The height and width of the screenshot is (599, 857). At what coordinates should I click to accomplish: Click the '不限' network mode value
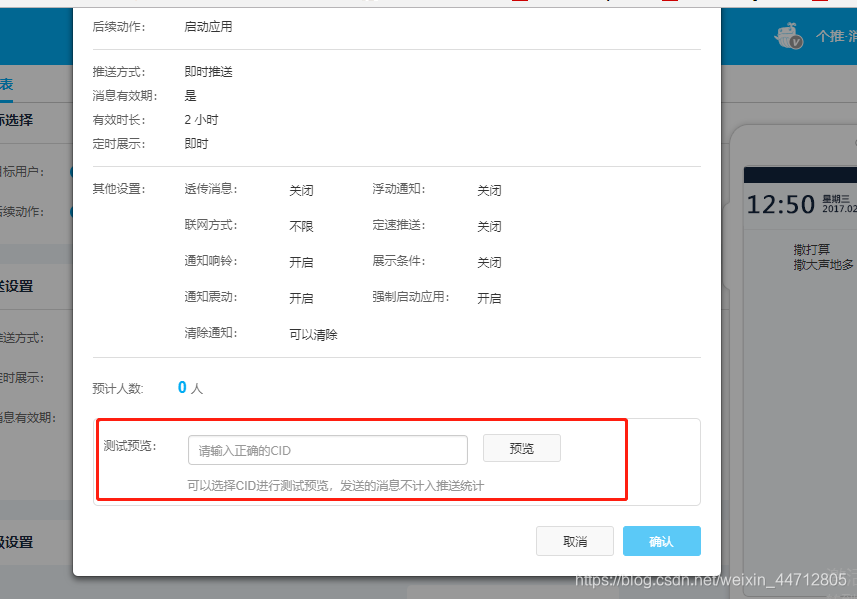(301, 226)
